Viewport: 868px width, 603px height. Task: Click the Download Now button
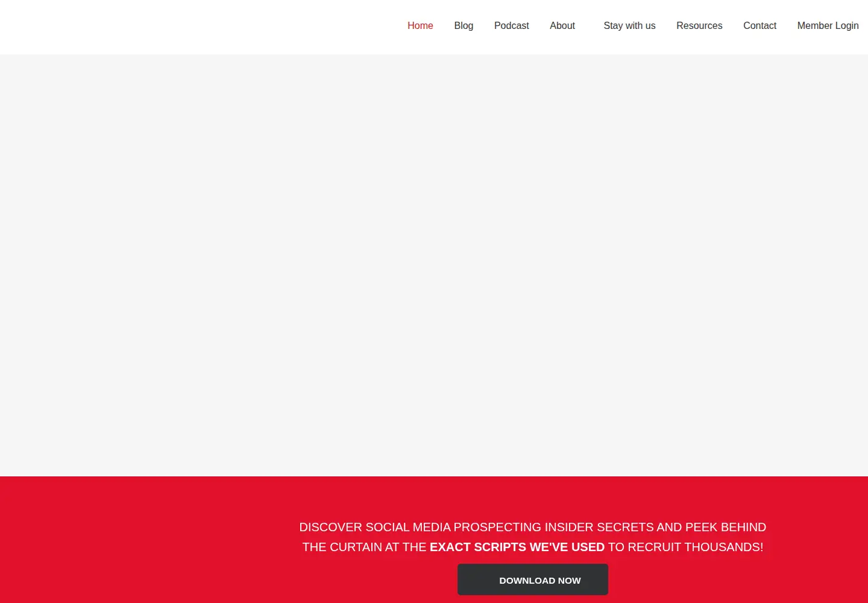[x=533, y=579]
